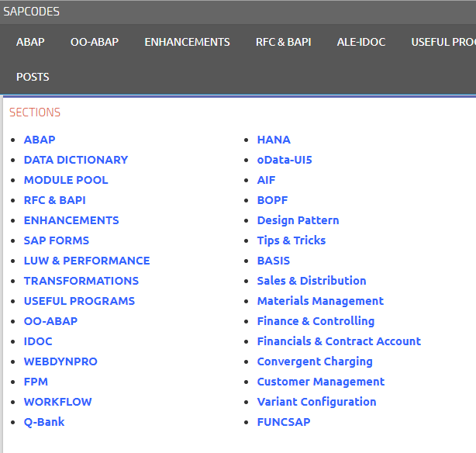Screen dimensions: 476x453
Task: Open Tips & Tricks link
Action: click(x=291, y=240)
